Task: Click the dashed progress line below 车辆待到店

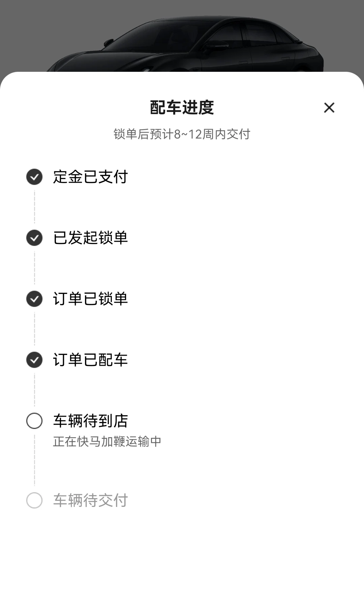Action: pos(34,460)
